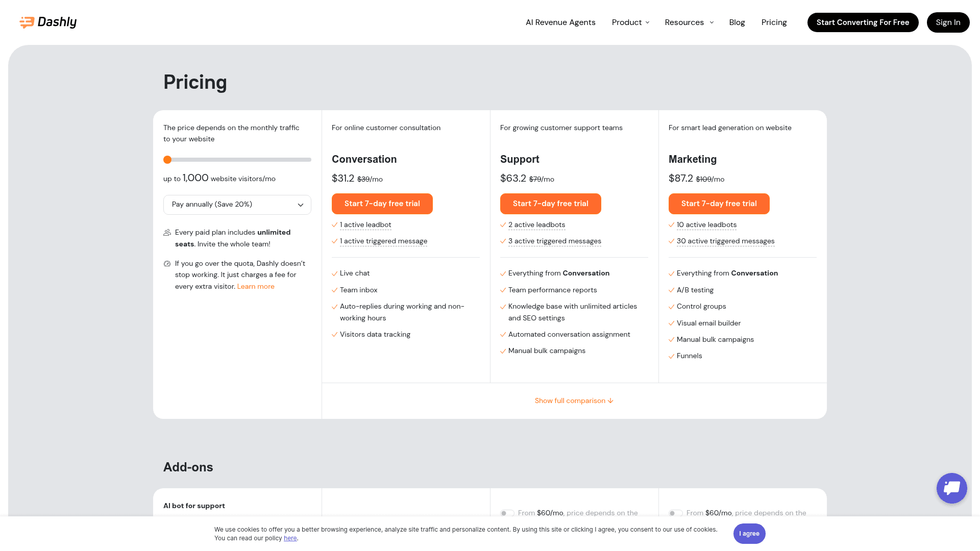Click the Conversation plan heading
Image resolution: width=980 pixels, height=551 pixels.
point(364,159)
